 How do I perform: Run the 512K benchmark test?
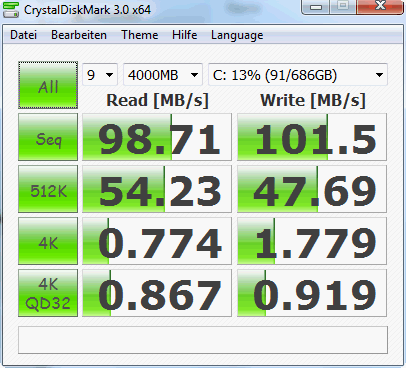point(48,189)
